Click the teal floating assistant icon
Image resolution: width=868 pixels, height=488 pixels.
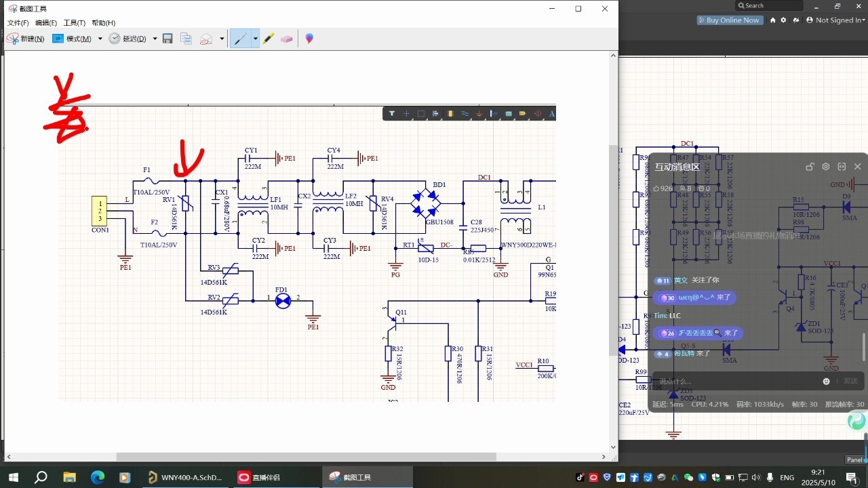point(857,420)
